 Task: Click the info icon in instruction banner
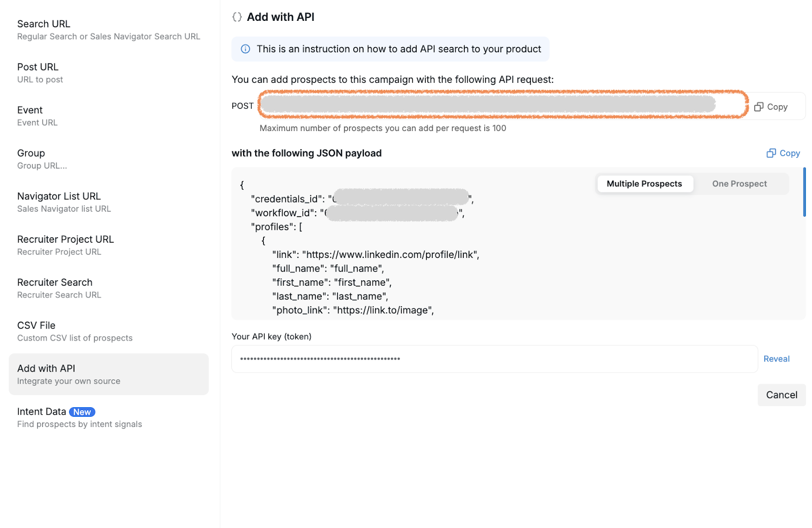pyautogui.click(x=245, y=49)
